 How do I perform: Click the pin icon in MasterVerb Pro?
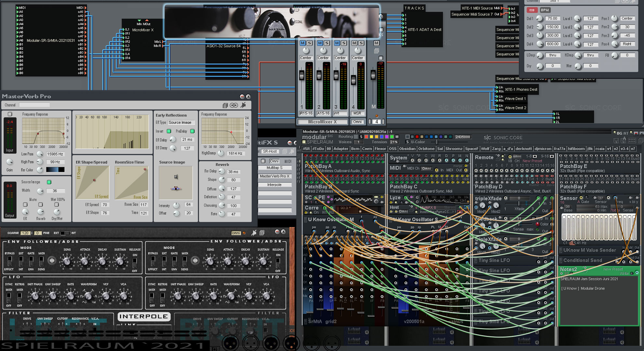point(243,105)
